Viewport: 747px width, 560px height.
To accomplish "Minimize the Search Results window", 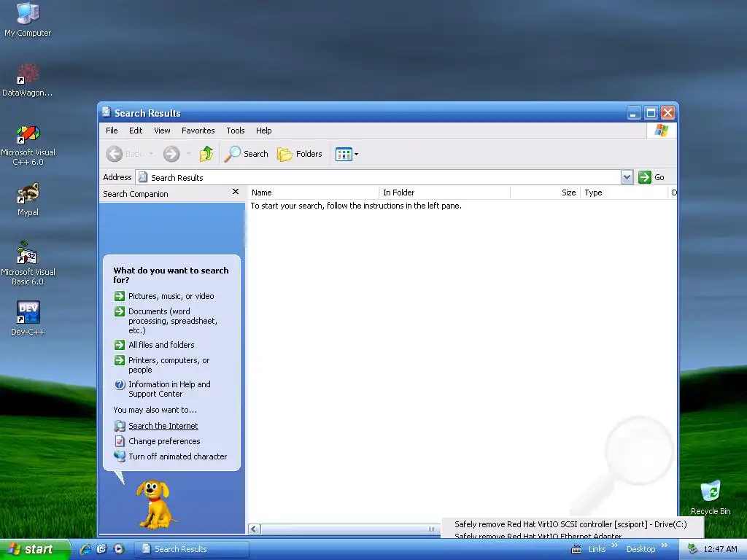I will (634, 113).
